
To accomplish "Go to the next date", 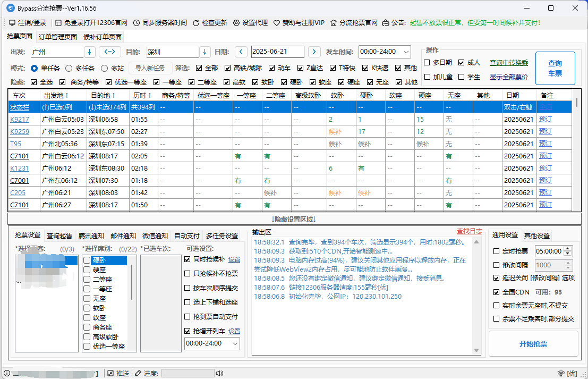I will pyautogui.click(x=314, y=52).
